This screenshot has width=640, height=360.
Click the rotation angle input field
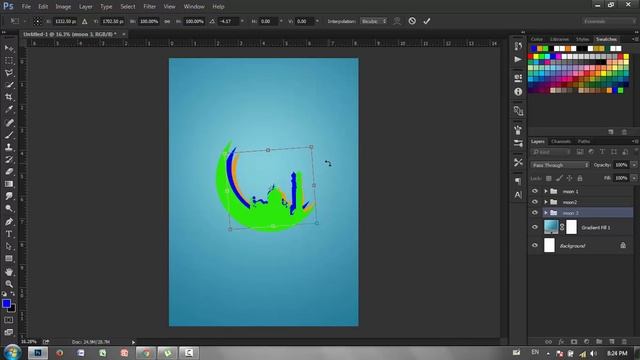point(228,21)
